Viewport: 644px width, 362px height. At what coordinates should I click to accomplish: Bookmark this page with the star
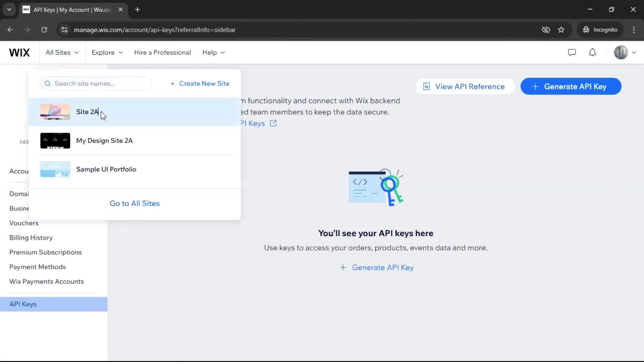(x=561, y=30)
